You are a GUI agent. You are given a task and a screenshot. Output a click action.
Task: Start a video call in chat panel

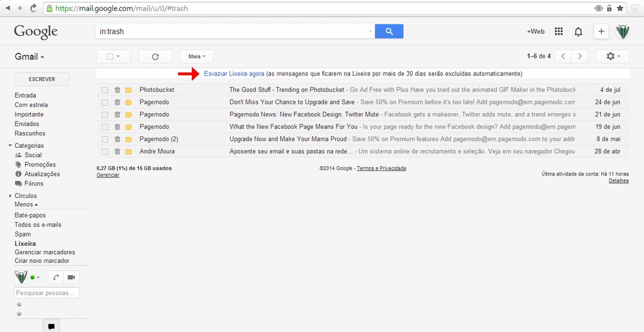tap(71, 278)
